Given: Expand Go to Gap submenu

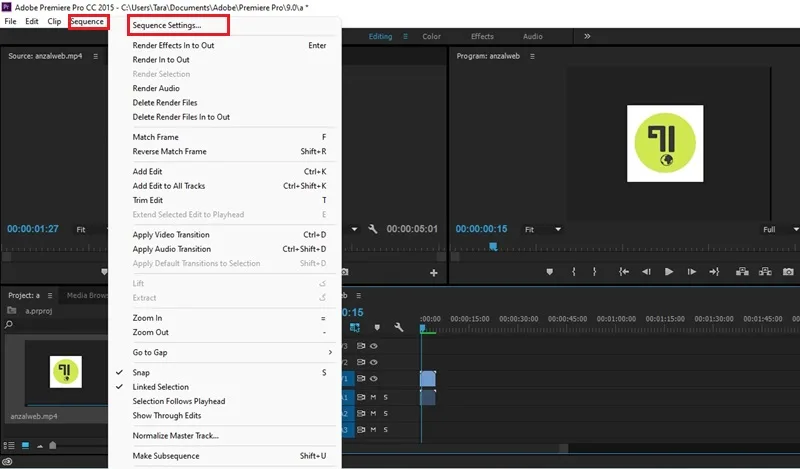Looking at the screenshot, I should 224,352.
